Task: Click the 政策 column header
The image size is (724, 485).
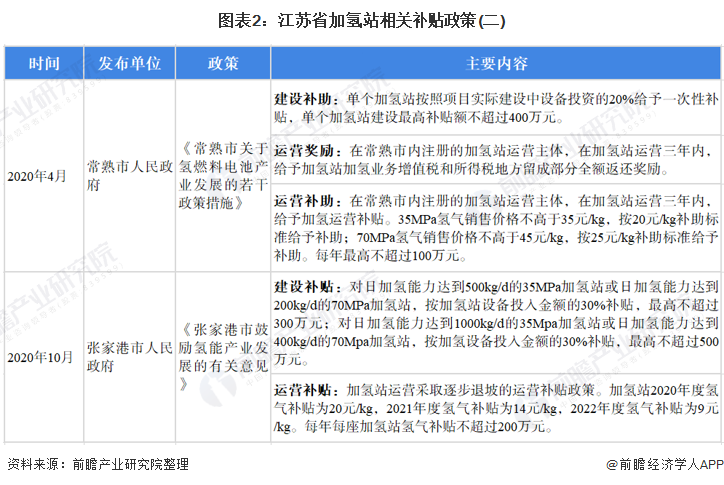Action: 223,63
